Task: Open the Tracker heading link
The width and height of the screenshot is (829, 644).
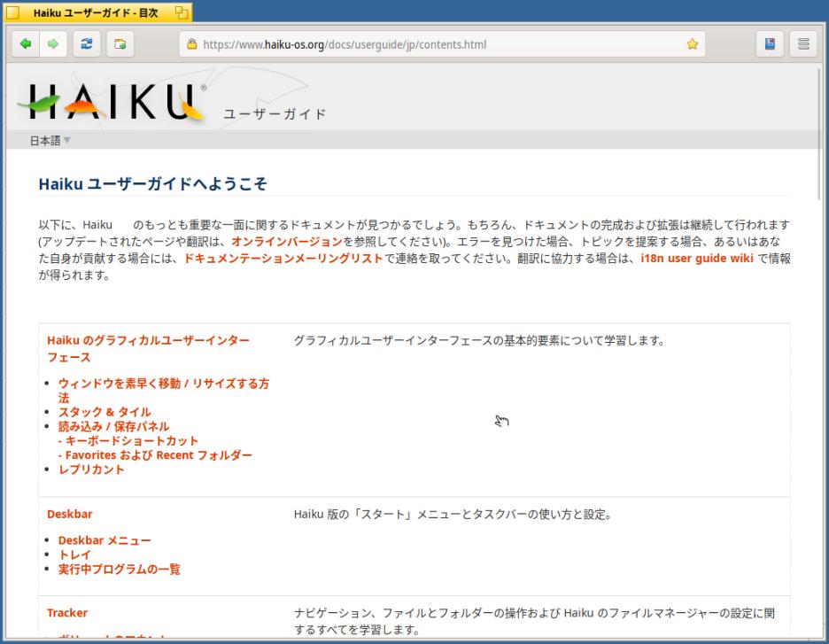Action: [67, 613]
